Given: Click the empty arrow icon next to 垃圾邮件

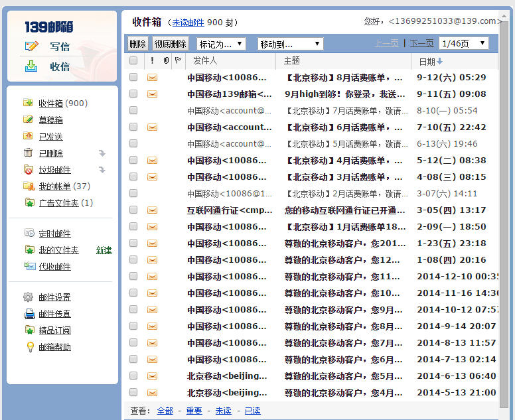Looking at the screenshot, I should coord(102,169).
